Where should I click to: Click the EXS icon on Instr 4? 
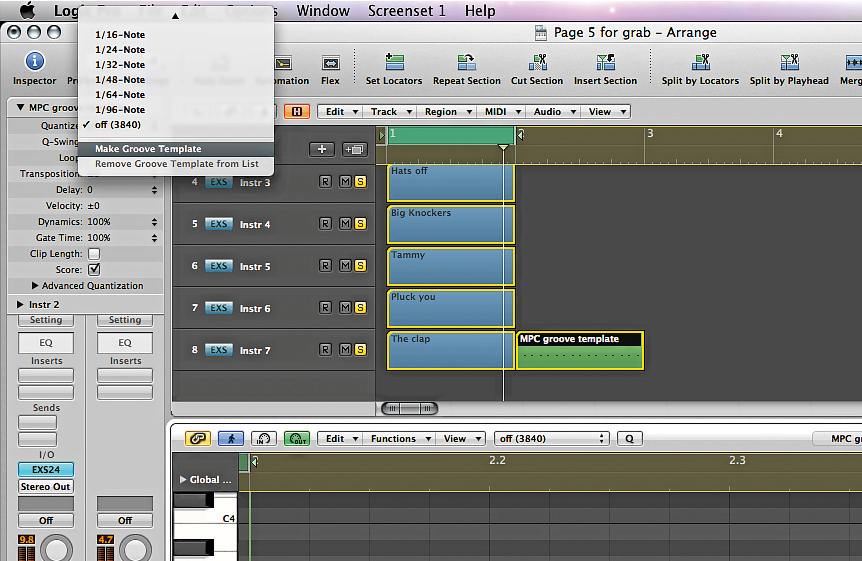click(x=218, y=224)
